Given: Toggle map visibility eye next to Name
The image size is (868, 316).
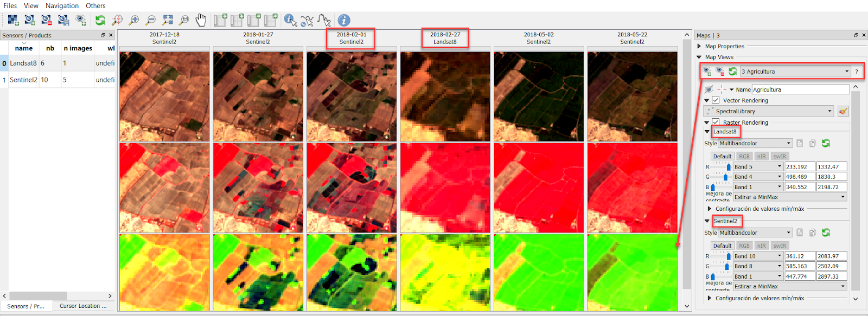Looking at the screenshot, I should (x=709, y=89).
